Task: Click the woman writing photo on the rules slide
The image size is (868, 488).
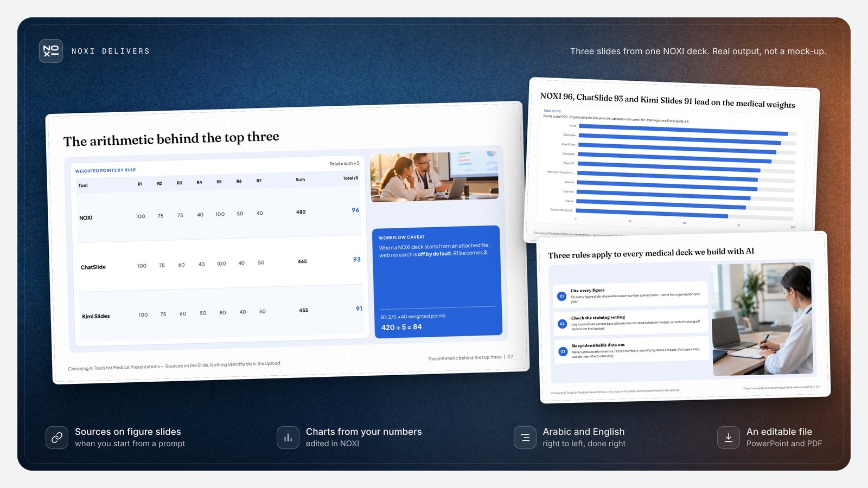Action: tap(762, 319)
